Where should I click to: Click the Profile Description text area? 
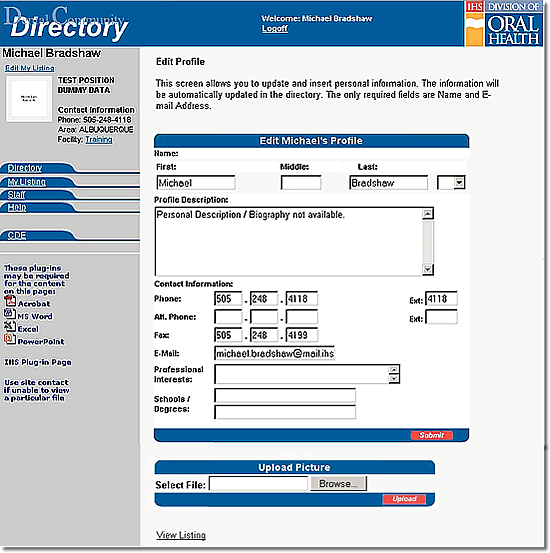click(288, 242)
